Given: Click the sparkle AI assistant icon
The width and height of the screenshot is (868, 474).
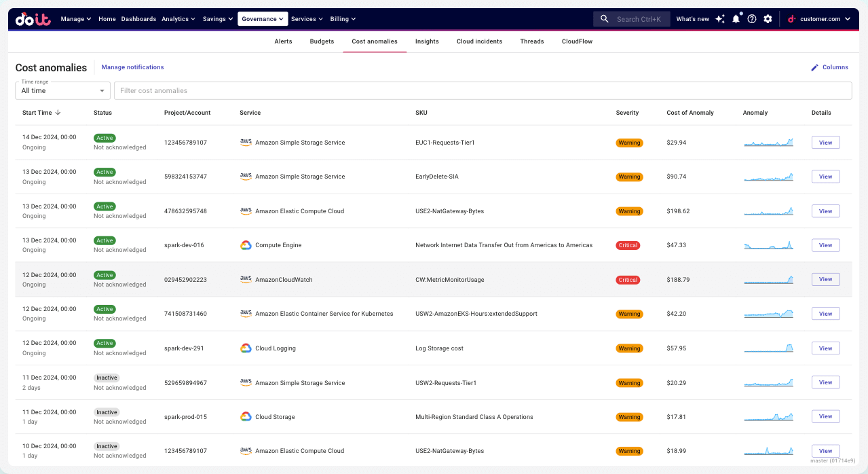Looking at the screenshot, I should [720, 19].
